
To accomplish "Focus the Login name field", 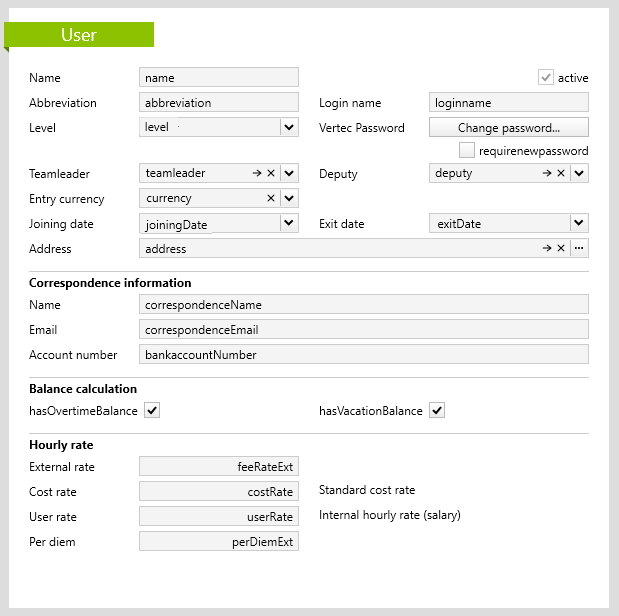I will (x=509, y=102).
